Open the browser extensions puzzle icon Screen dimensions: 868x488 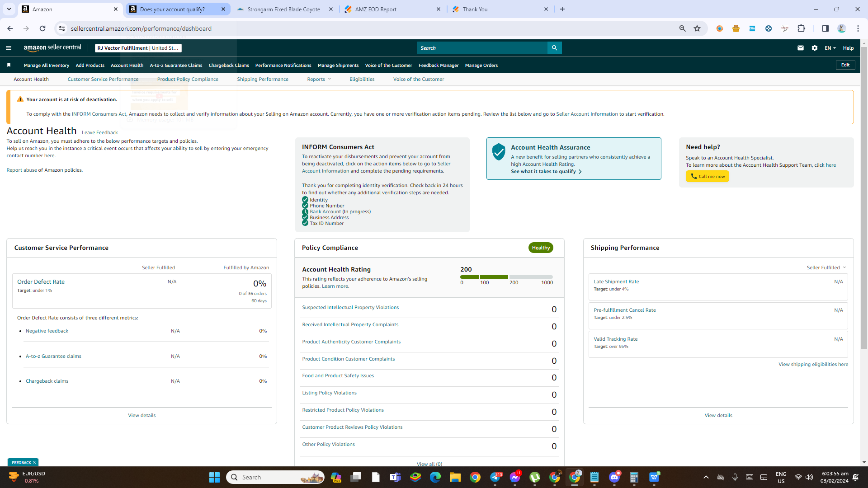pos(801,28)
